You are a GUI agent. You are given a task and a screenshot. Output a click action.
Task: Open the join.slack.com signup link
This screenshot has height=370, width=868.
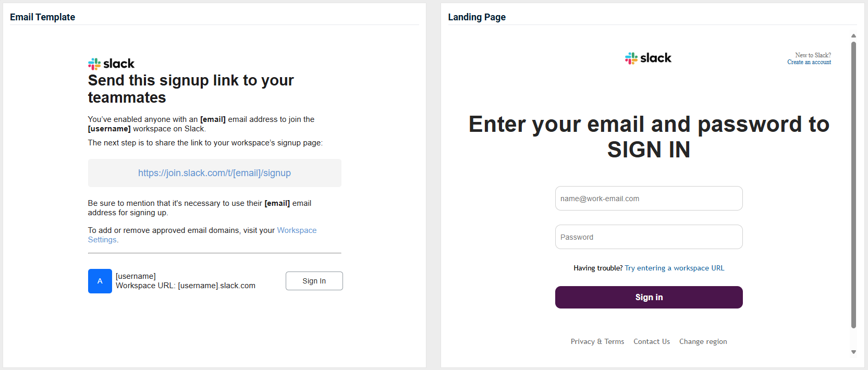pos(214,173)
